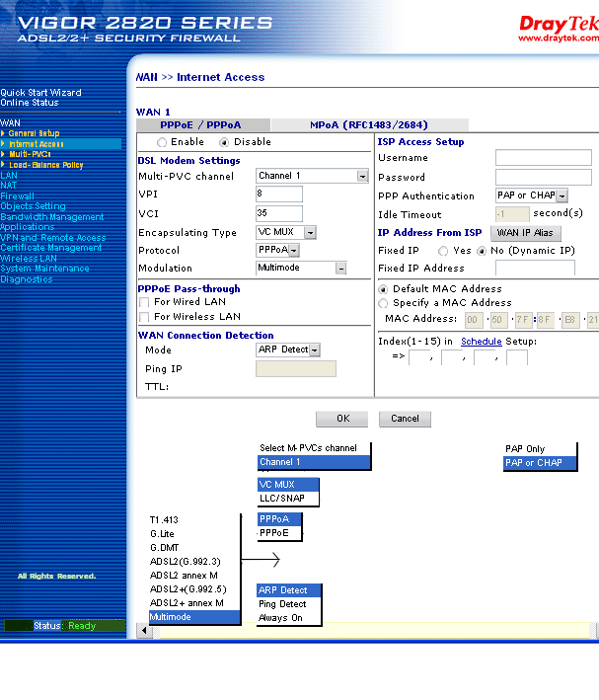Screen dimensions: 599x700
Task: Open General Setup menu item
Action: click(x=34, y=133)
